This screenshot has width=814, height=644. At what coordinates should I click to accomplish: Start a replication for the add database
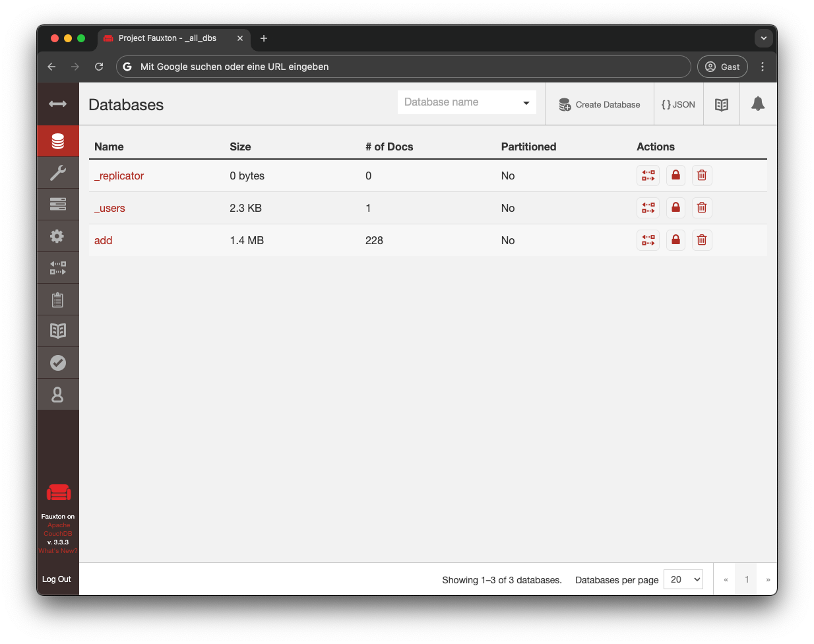(x=648, y=240)
